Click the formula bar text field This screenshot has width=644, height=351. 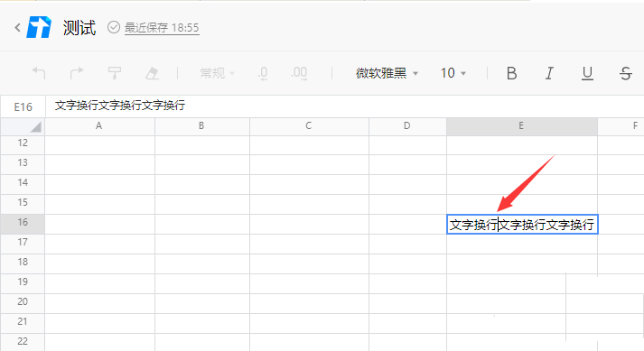pos(344,106)
